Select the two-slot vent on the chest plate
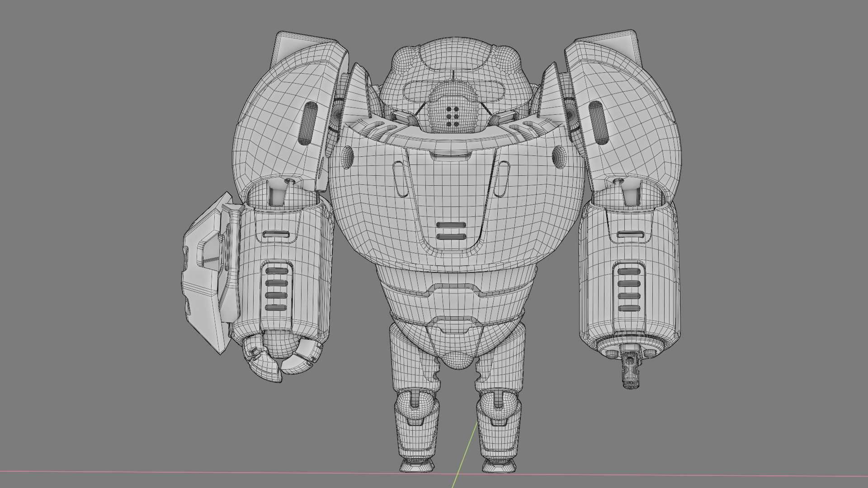The height and width of the screenshot is (488, 868). [451, 230]
